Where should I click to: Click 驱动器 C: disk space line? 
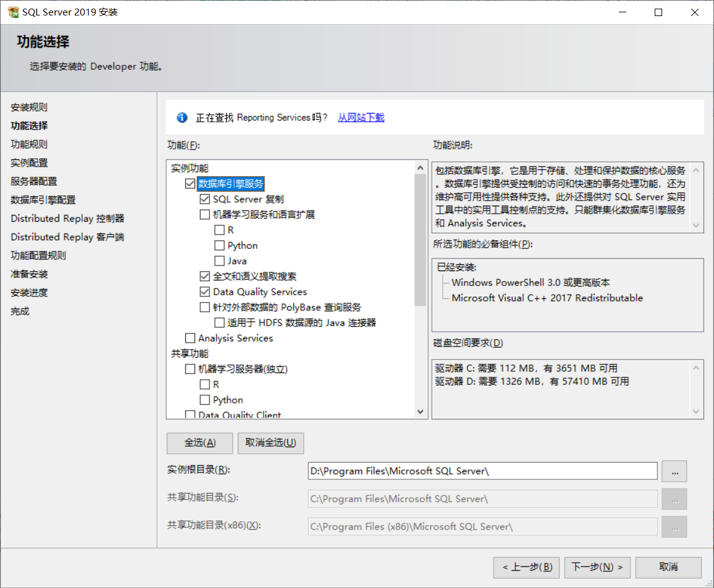tap(526, 369)
